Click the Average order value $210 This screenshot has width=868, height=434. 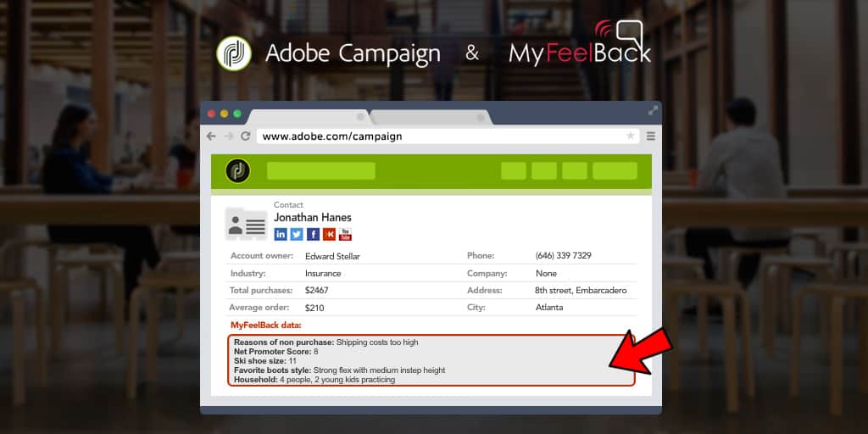[x=314, y=307]
